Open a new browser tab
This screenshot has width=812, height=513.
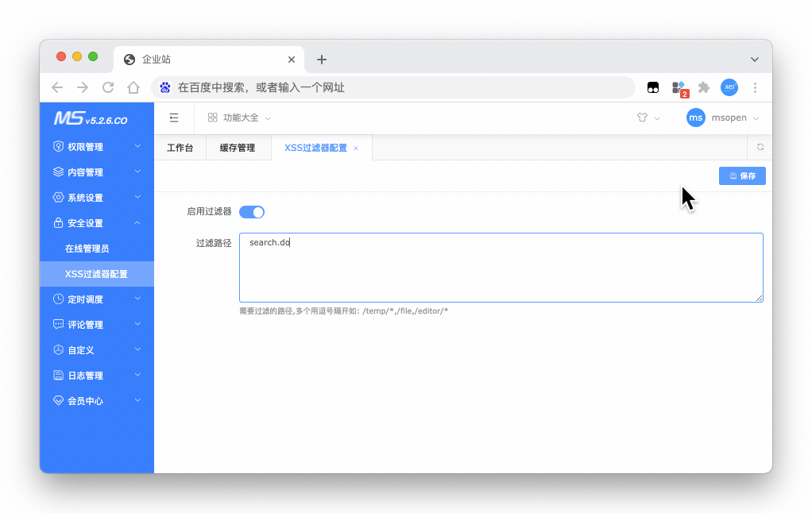[x=322, y=60]
